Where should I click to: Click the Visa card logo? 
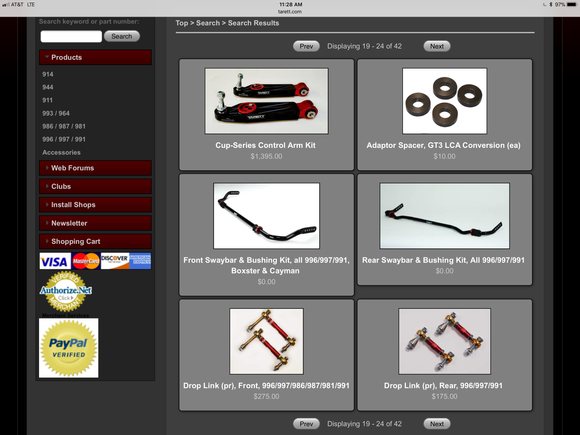[55, 261]
